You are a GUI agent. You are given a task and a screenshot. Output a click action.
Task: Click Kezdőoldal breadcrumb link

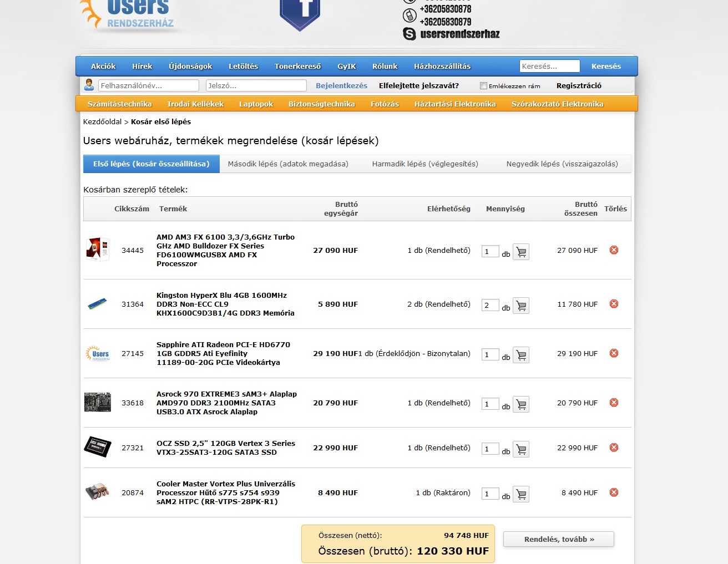102,121
